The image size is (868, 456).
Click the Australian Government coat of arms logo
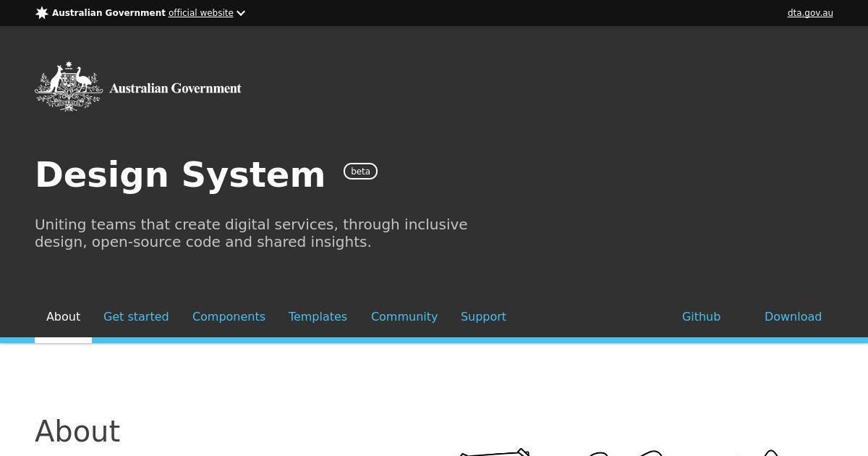69,87
